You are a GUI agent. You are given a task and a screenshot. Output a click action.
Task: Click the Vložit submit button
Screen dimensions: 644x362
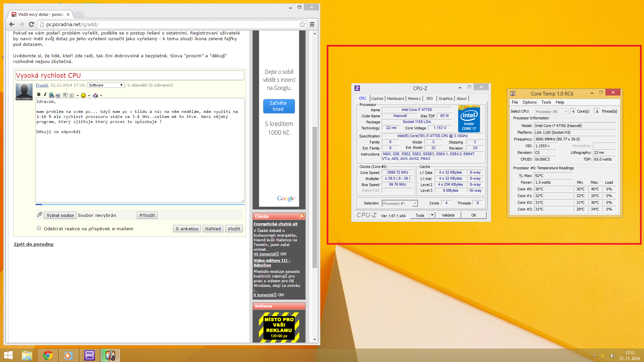[x=234, y=229]
